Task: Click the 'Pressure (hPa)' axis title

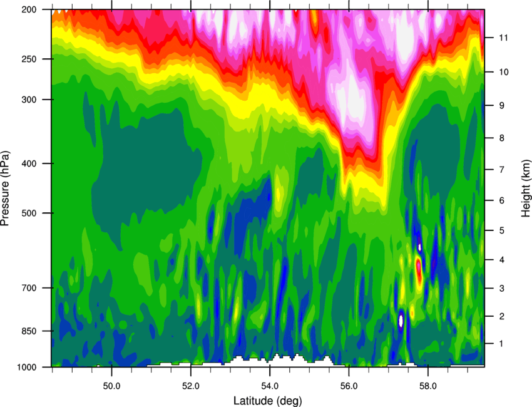Action: [5, 188]
